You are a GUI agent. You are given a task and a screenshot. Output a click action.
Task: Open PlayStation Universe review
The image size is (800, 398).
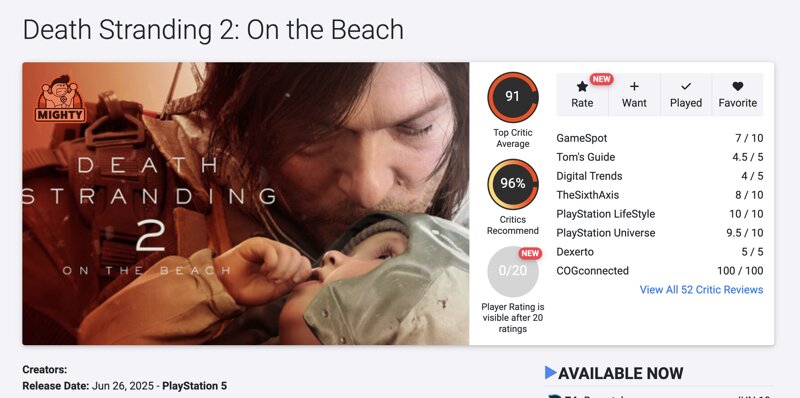point(660,233)
